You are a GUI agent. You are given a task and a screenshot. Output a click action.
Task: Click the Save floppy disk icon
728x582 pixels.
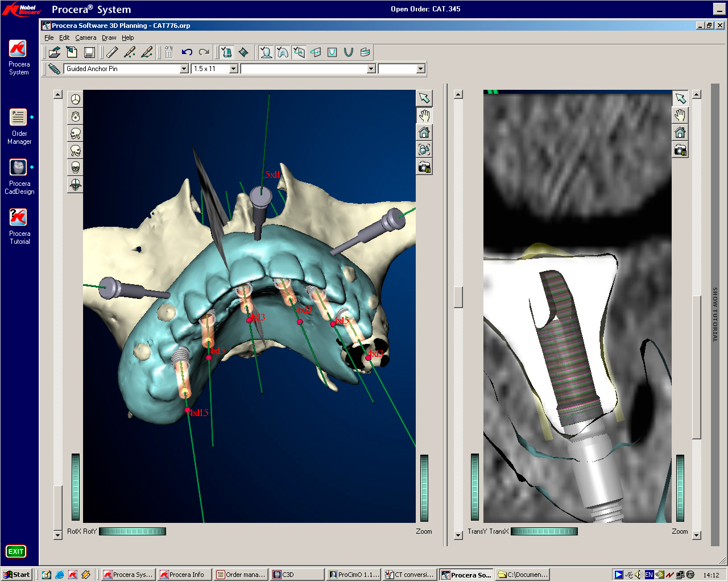pyautogui.click(x=89, y=52)
